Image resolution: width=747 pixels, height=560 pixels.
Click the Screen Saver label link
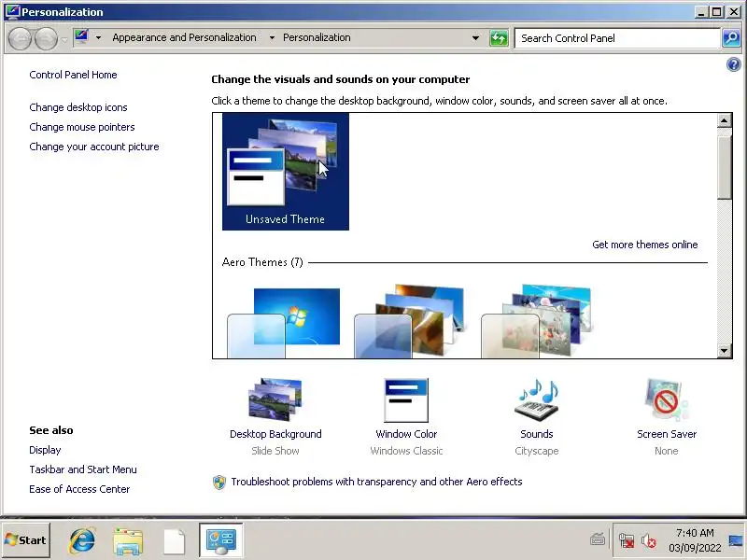point(667,434)
